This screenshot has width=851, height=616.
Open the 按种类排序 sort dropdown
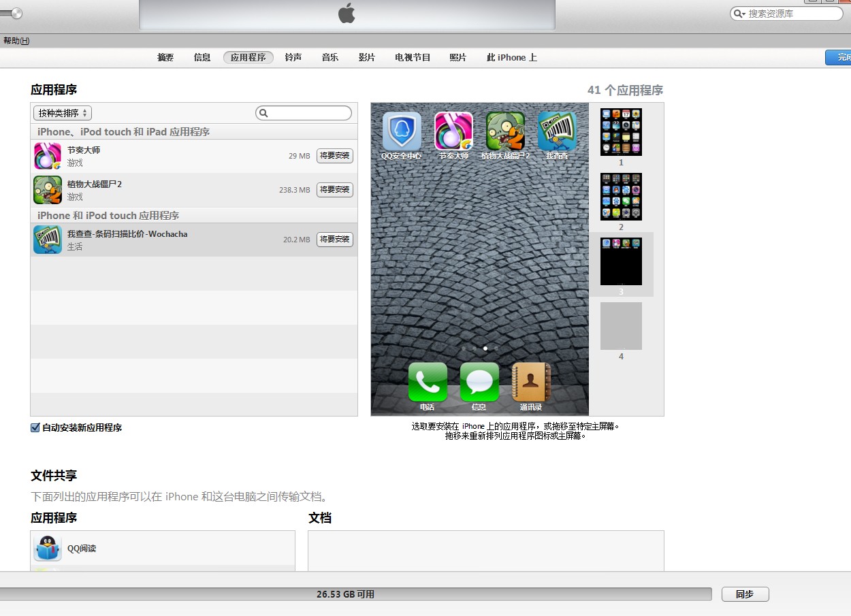63,113
